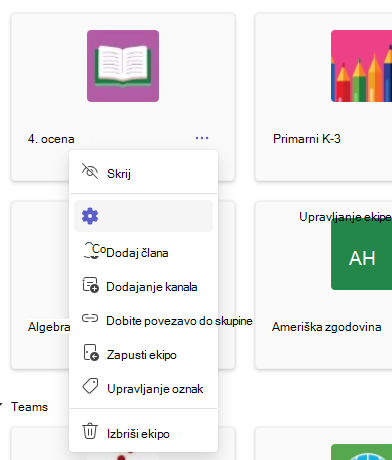
Task: Open Upravljanje oznak from the menu
Action: (x=155, y=389)
